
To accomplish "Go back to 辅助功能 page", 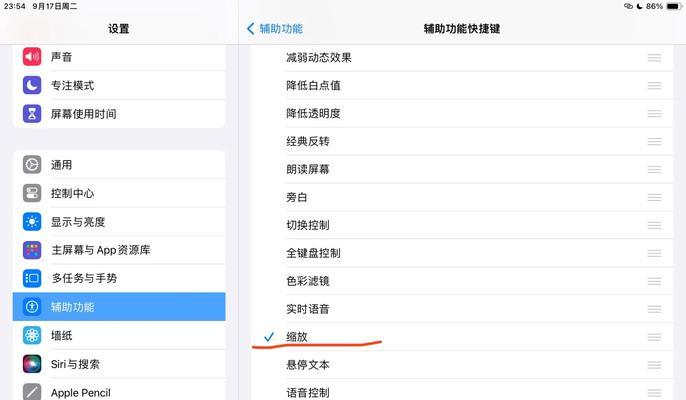I will coord(275,29).
